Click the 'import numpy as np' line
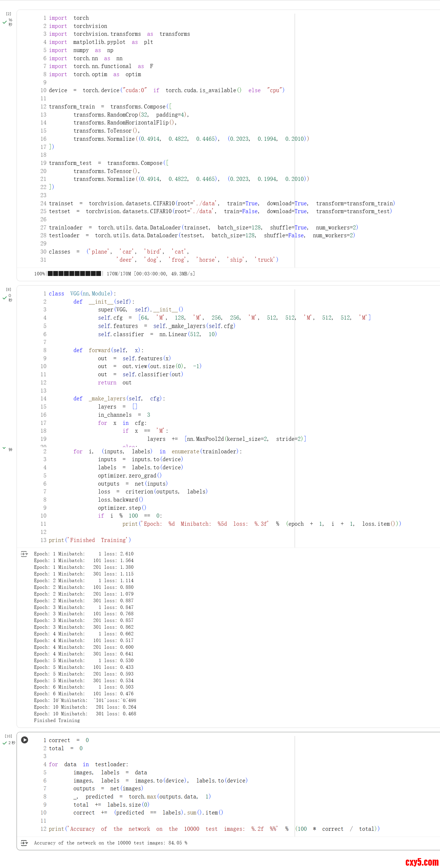Viewport: 440px width, 868px height. click(x=81, y=50)
